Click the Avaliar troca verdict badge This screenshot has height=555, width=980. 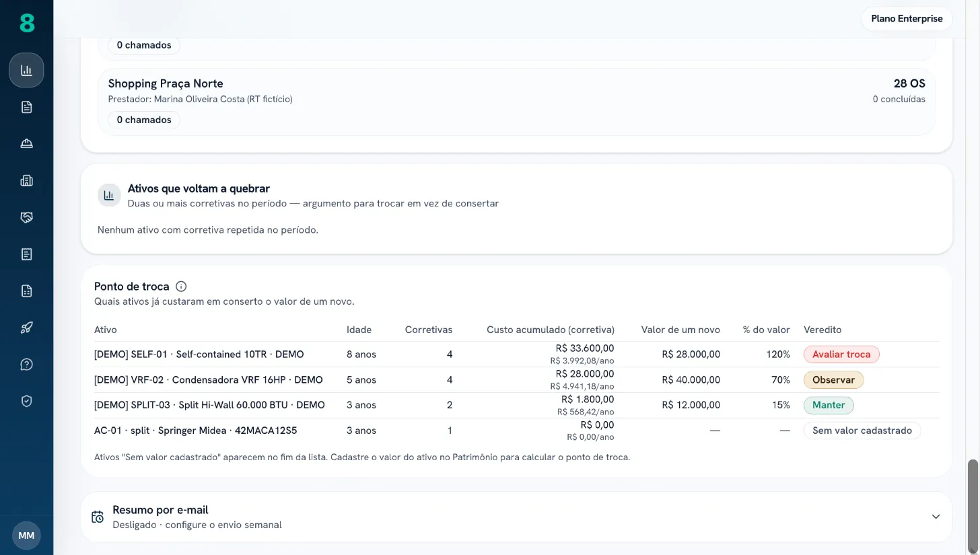[x=841, y=355]
